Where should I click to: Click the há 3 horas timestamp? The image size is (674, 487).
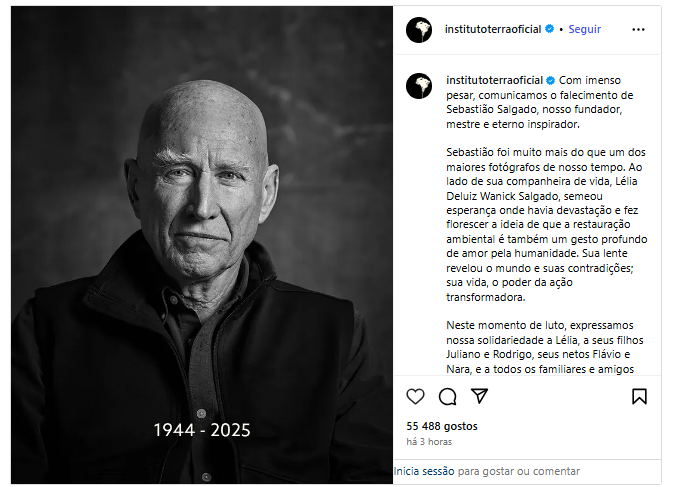(429, 441)
